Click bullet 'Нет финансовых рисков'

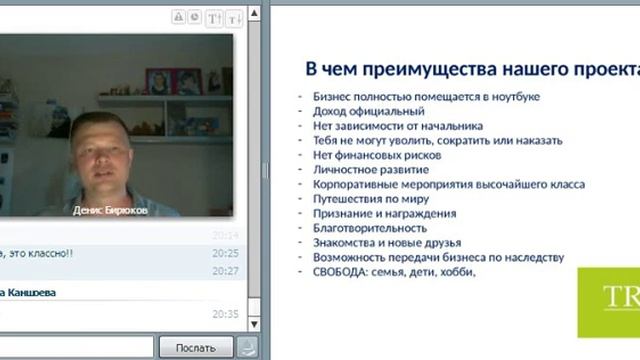click(377, 155)
